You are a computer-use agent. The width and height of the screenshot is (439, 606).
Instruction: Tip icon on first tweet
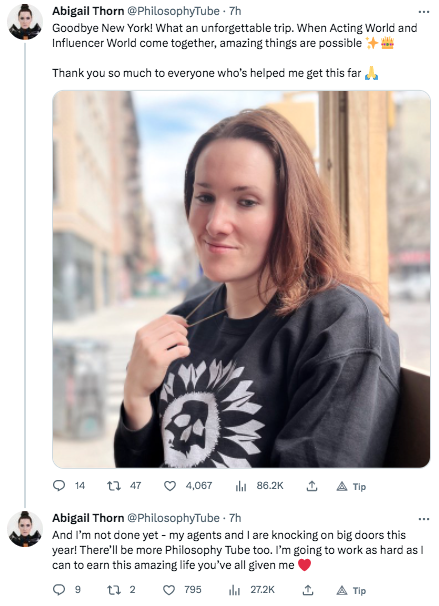[x=351, y=486]
